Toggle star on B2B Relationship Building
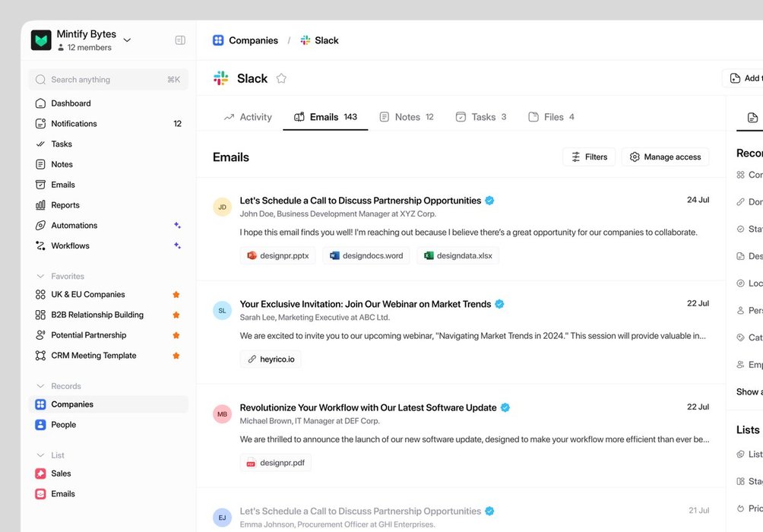This screenshot has height=532, width=763. pyautogui.click(x=176, y=315)
